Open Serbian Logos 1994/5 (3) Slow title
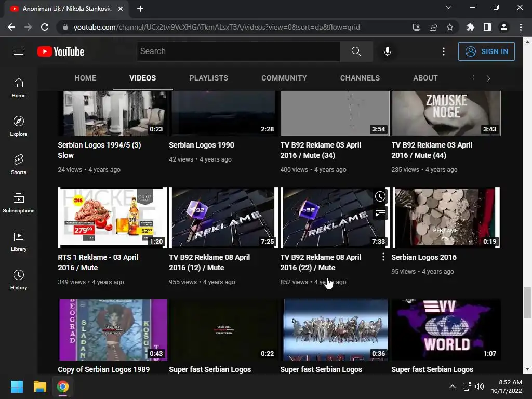532x399 pixels. point(99,150)
